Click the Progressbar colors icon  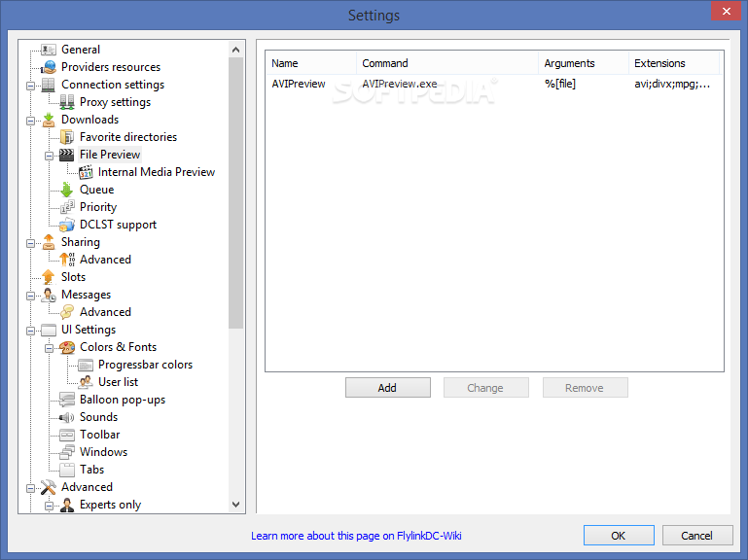pyautogui.click(x=86, y=365)
